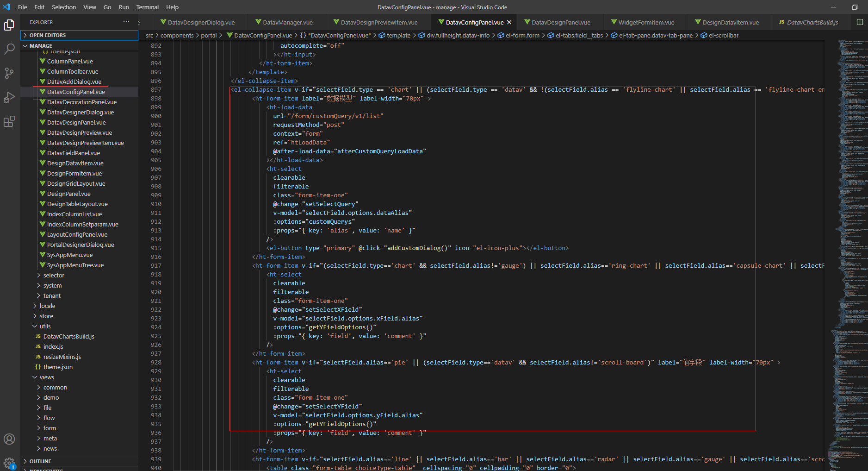
Task: Open the Accounts icon in activity bar
Action: click(x=9, y=439)
